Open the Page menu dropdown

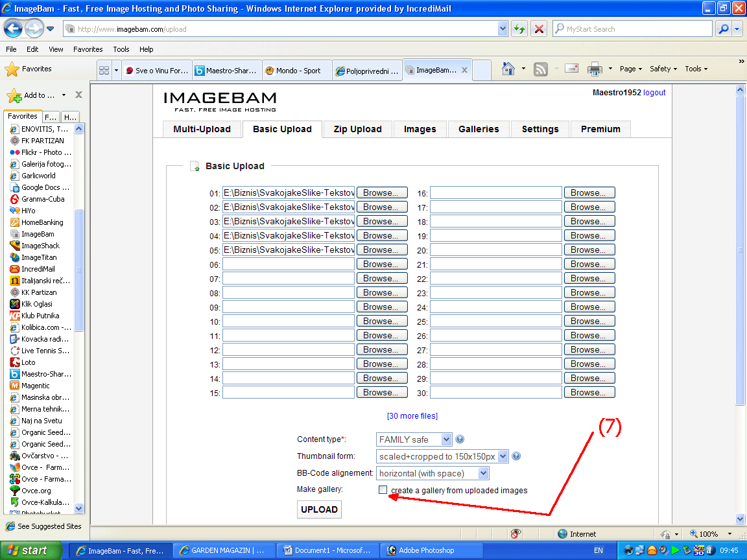coord(631,69)
